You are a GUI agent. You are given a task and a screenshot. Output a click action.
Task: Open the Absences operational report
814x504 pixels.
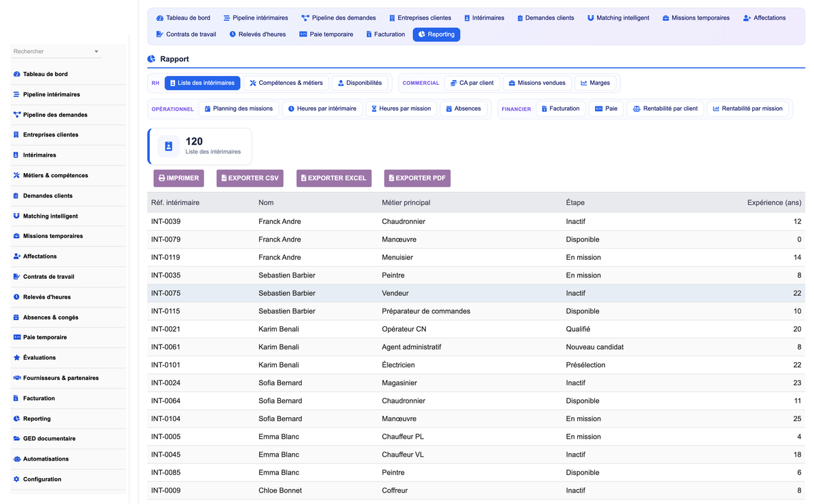(463, 109)
